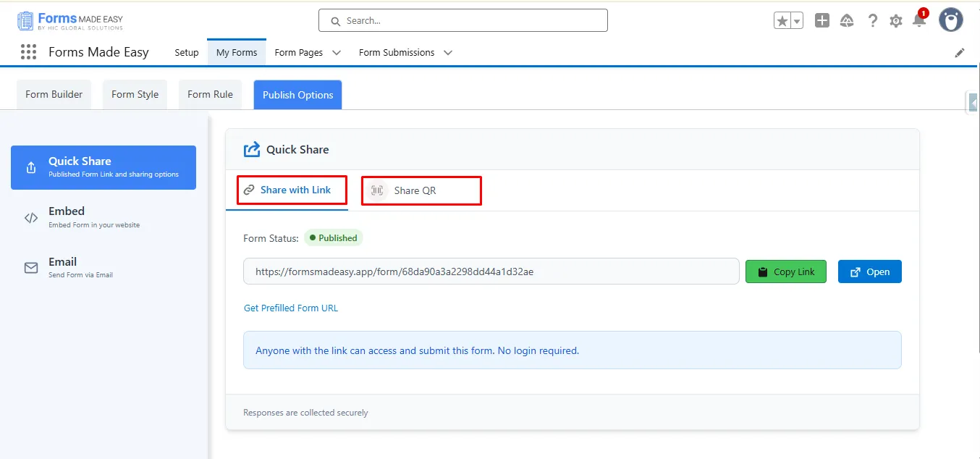
Task: Click the blue Open button
Action: click(x=869, y=271)
